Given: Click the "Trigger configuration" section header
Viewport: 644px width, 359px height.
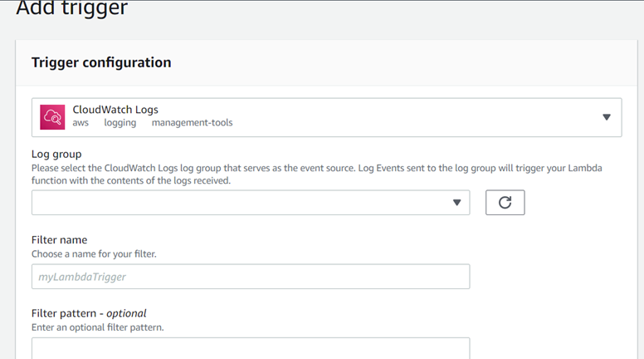Looking at the screenshot, I should pyautogui.click(x=101, y=62).
